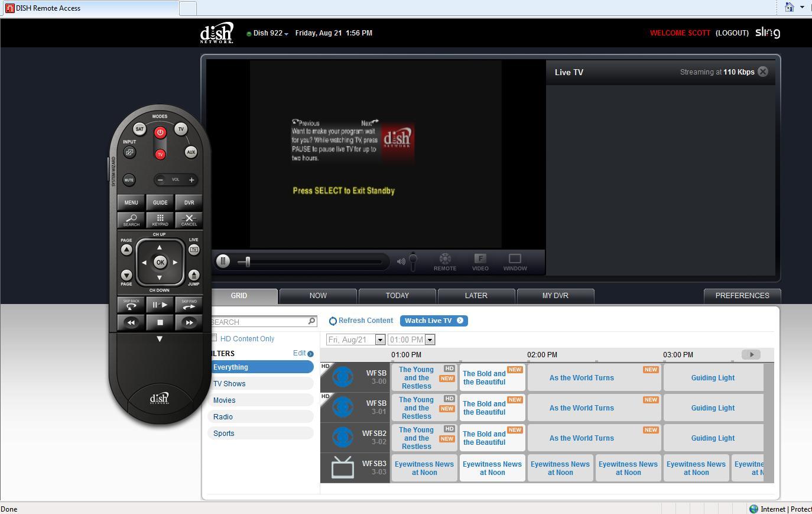Open GUIDE on the remote
812x514 pixels.
click(160, 202)
